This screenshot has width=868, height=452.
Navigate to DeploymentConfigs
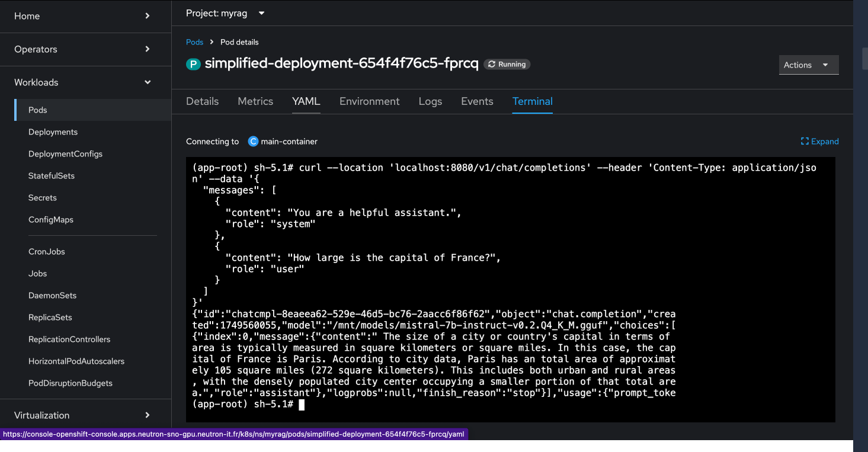pyautogui.click(x=93, y=154)
